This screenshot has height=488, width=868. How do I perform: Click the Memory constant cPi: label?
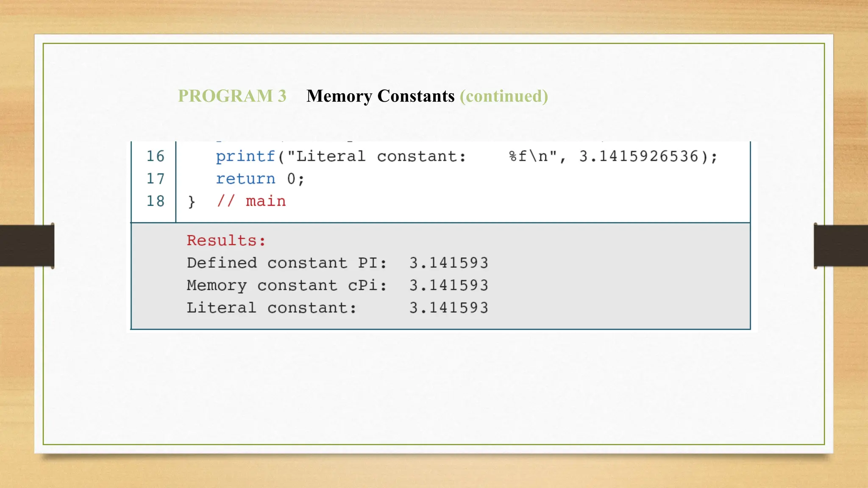pyautogui.click(x=287, y=286)
